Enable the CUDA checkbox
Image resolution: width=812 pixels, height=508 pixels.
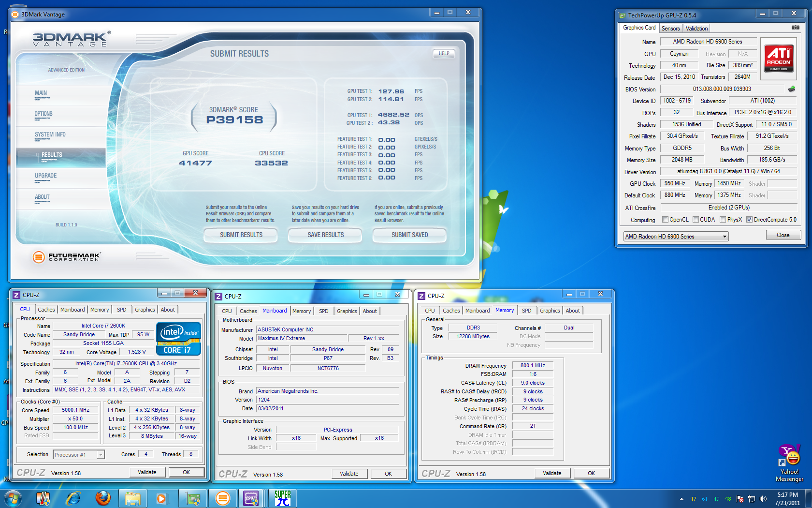pos(696,220)
